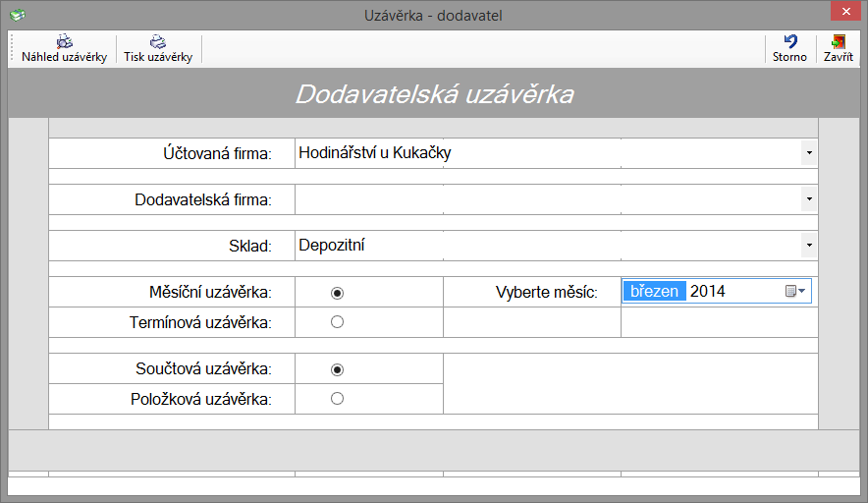Click the Storno undo arrow icon

(790, 41)
